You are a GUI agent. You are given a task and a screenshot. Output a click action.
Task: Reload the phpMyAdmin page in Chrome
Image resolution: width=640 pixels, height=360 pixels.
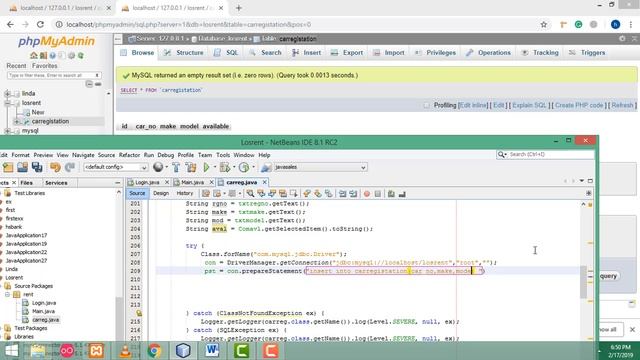40,24
